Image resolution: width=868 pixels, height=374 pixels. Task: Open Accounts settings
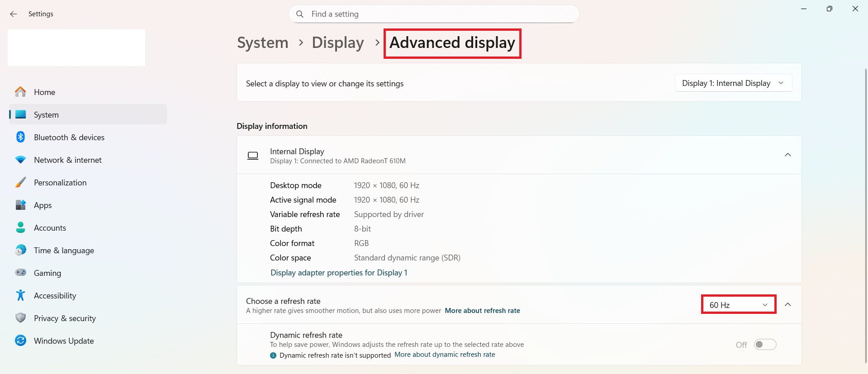tap(88, 227)
